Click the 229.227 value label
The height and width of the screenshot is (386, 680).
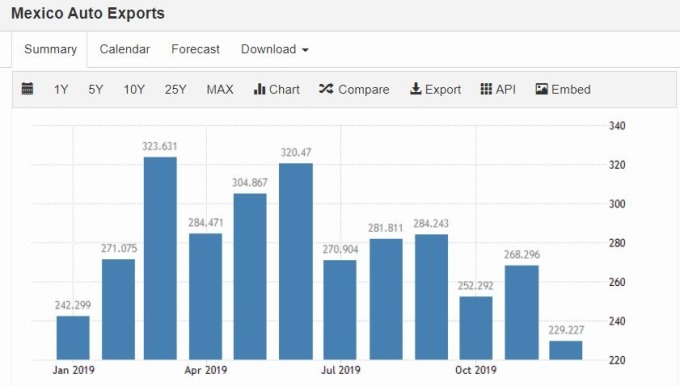[x=566, y=330]
